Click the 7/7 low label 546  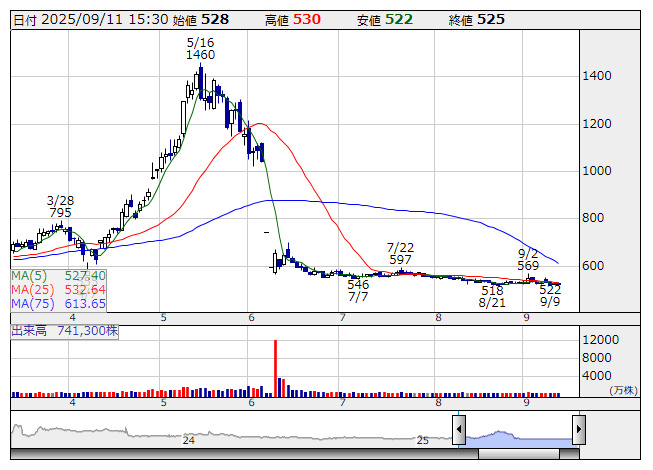click(x=358, y=285)
